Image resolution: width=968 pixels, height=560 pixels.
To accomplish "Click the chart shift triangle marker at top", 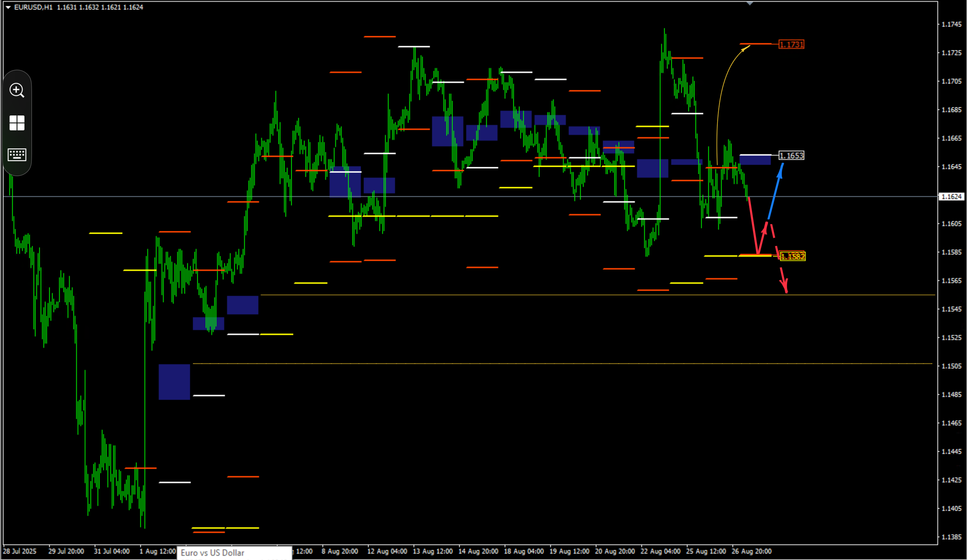I will 750,4.
